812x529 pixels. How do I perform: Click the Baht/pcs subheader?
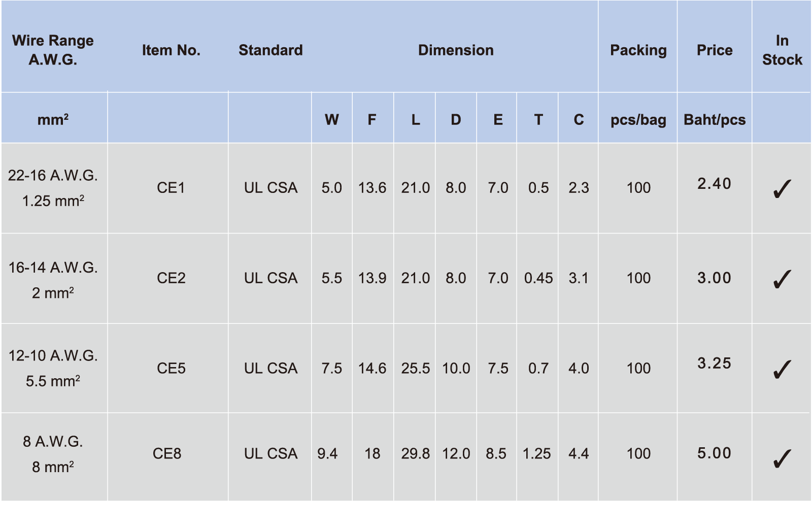pos(714,120)
